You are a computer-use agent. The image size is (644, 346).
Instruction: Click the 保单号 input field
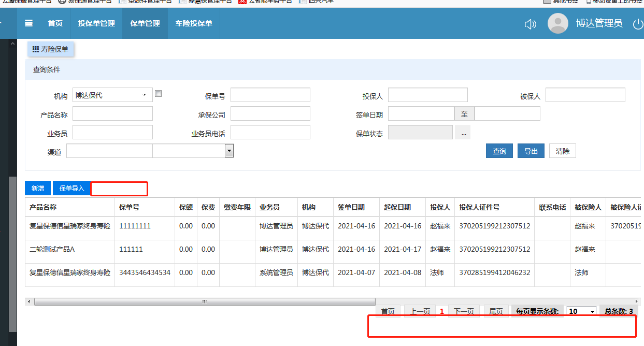coord(270,95)
